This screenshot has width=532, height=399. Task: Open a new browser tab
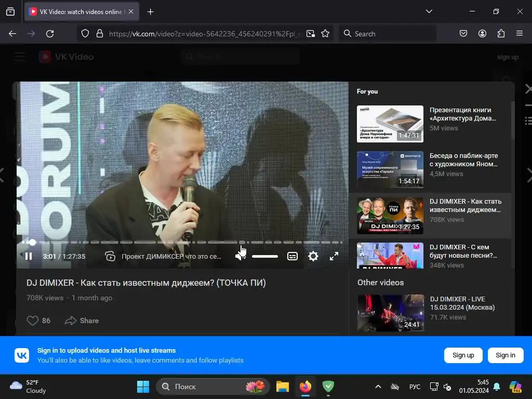pos(151,12)
